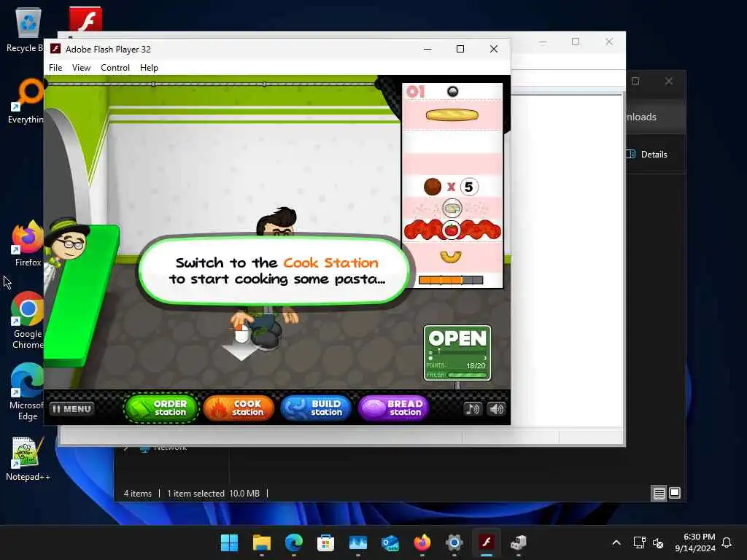
Task: Open the installer app in the taskbar
Action: (x=519, y=542)
